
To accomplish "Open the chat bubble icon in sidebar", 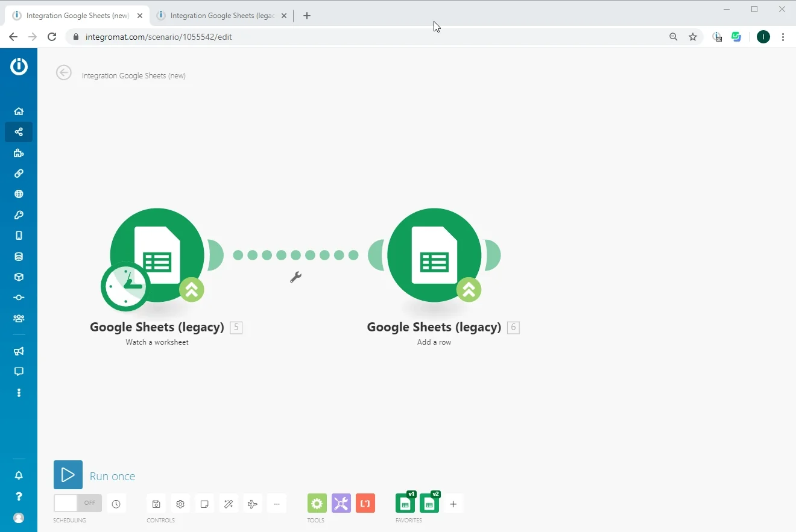I will pyautogui.click(x=19, y=372).
